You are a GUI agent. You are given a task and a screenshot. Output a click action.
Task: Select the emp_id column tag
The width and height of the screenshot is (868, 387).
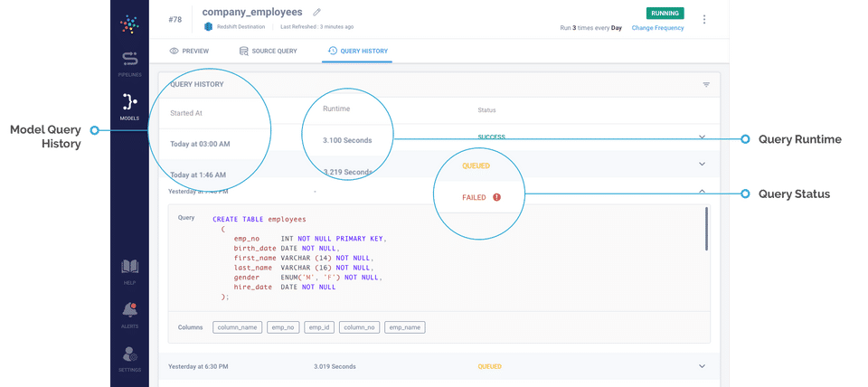pos(319,327)
